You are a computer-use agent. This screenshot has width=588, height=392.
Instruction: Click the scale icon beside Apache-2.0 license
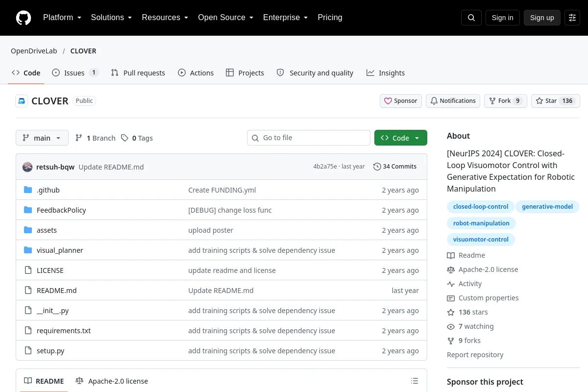pos(451,269)
